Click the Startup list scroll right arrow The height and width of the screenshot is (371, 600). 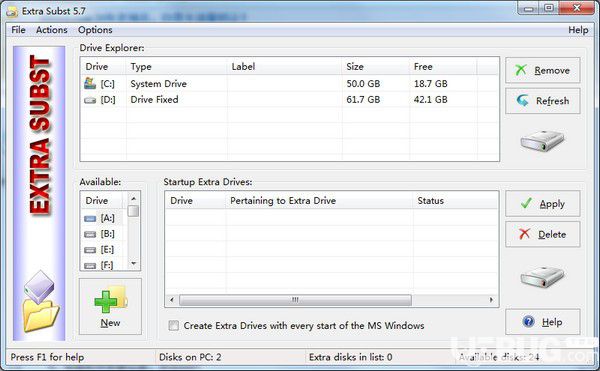(x=491, y=300)
